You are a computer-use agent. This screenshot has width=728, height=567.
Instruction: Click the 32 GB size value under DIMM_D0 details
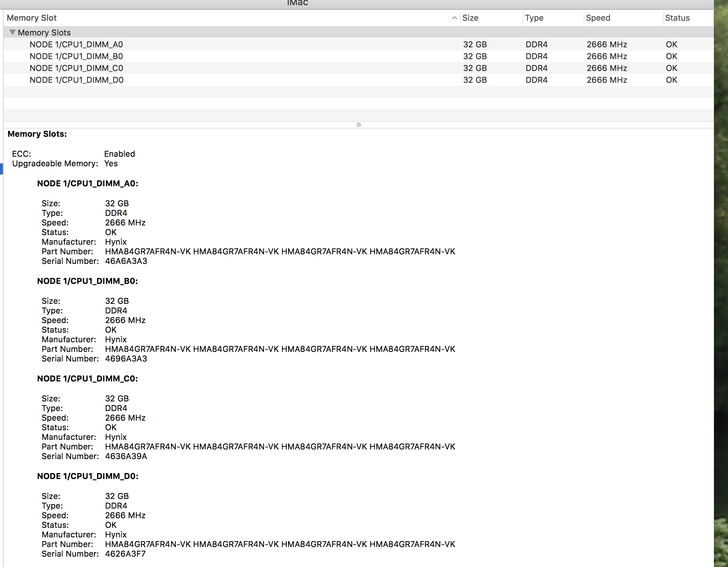click(x=117, y=496)
